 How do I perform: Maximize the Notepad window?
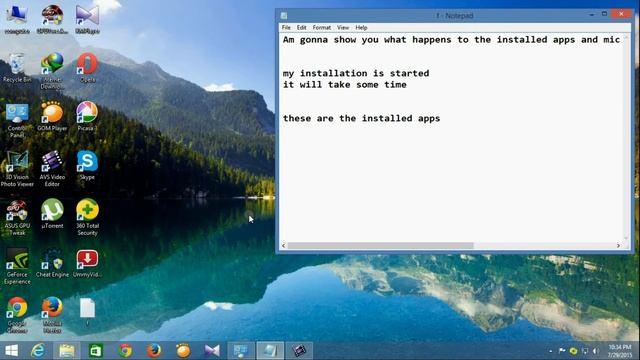click(604, 14)
